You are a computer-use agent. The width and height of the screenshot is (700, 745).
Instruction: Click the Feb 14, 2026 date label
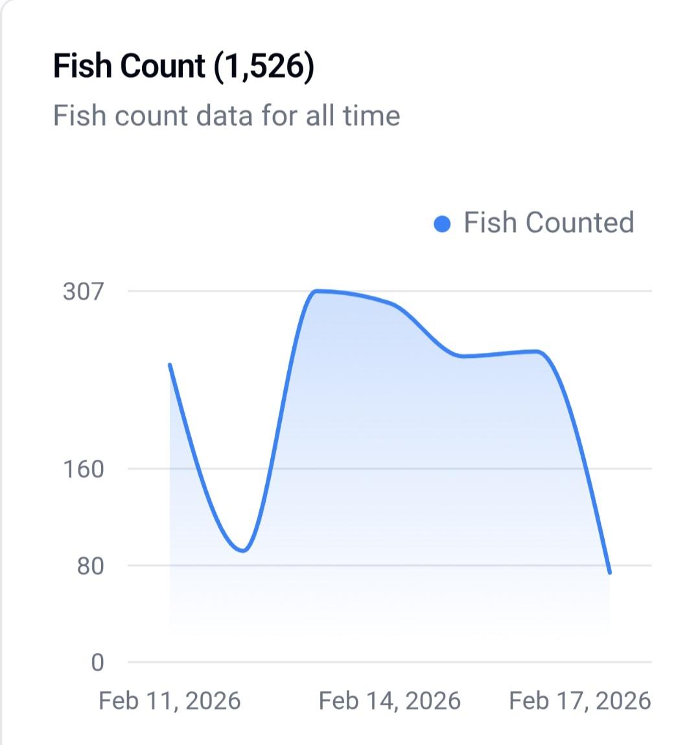[x=390, y=701]
